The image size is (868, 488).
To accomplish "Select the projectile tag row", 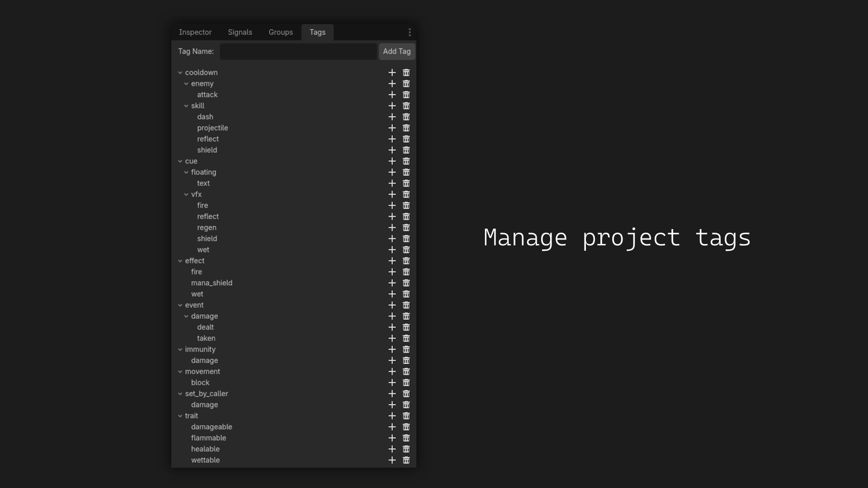I will tap(294, 128).
